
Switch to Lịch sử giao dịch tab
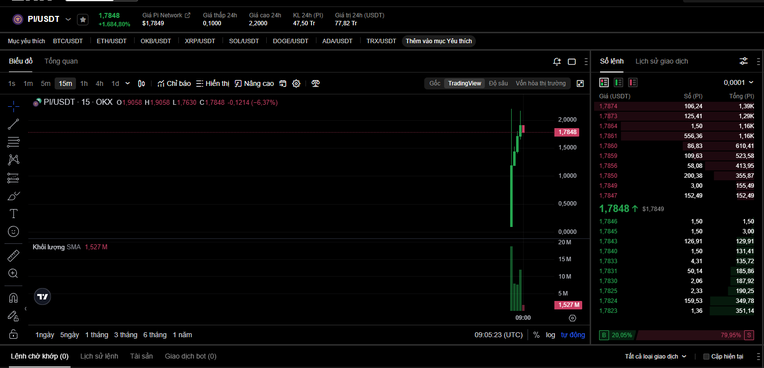[x=662, y=61]
